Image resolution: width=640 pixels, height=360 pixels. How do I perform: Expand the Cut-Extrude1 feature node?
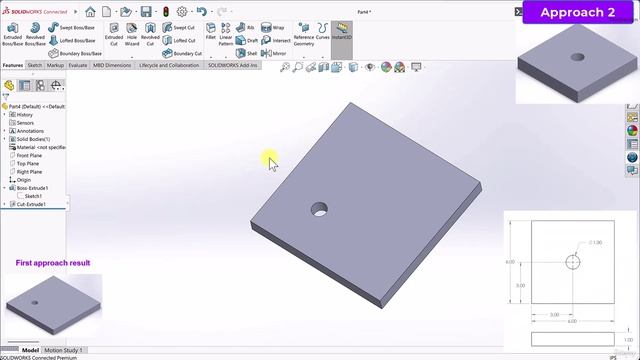coord(4,204)
